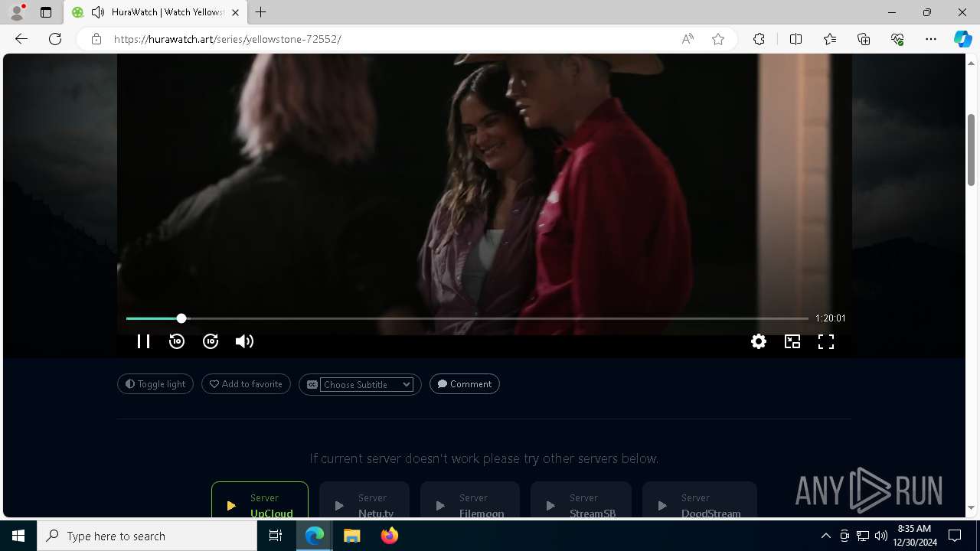Screen dimensions: 980x551
Task: Skip forward 10 seconds
Action: pyautogui.click(x=211, y=341)
